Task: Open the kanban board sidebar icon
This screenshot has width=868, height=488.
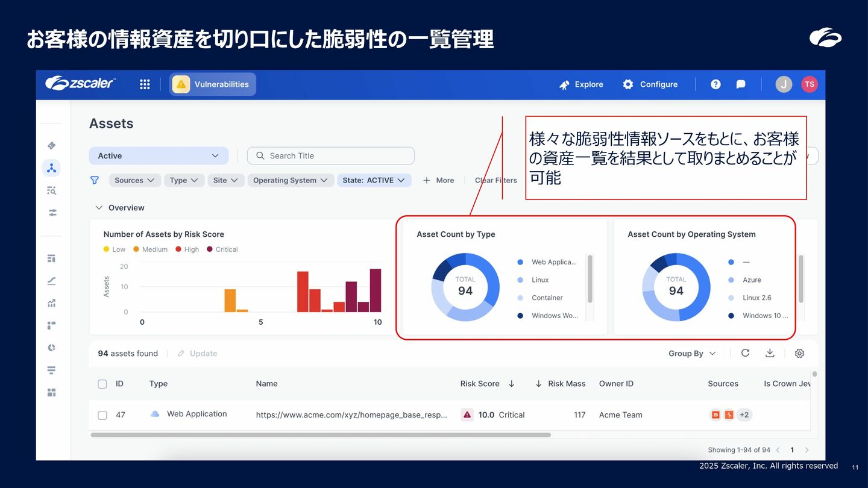Action: (x=52, y=325)
